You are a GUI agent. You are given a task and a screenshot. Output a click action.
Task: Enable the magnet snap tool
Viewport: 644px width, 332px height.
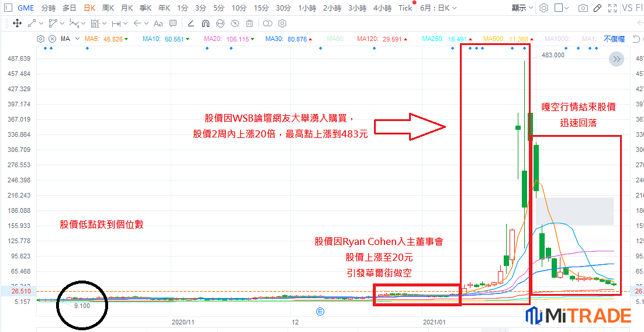point(205,23)
